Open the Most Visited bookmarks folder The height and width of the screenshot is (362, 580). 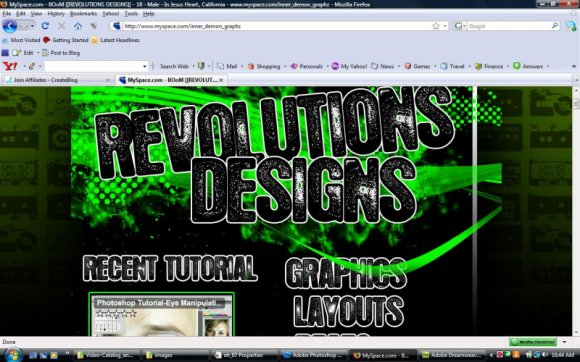21,40
